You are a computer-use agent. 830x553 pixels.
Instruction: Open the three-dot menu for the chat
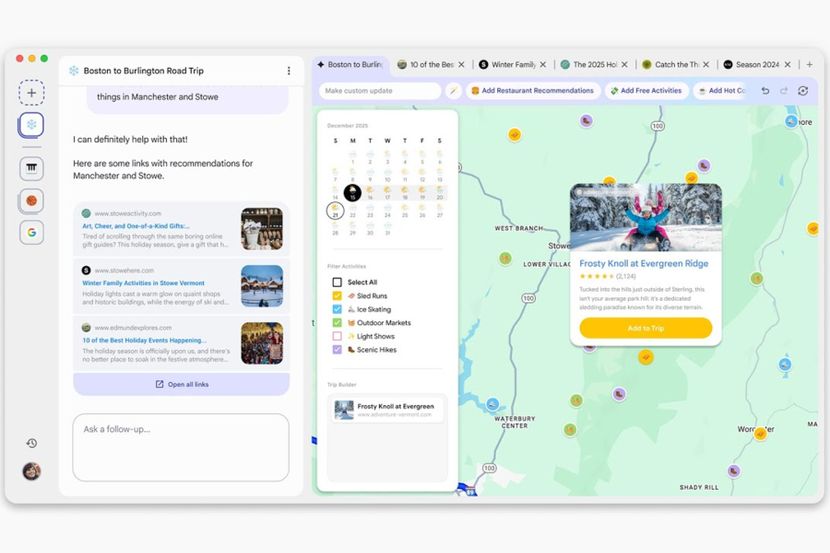tap(289, 71)
